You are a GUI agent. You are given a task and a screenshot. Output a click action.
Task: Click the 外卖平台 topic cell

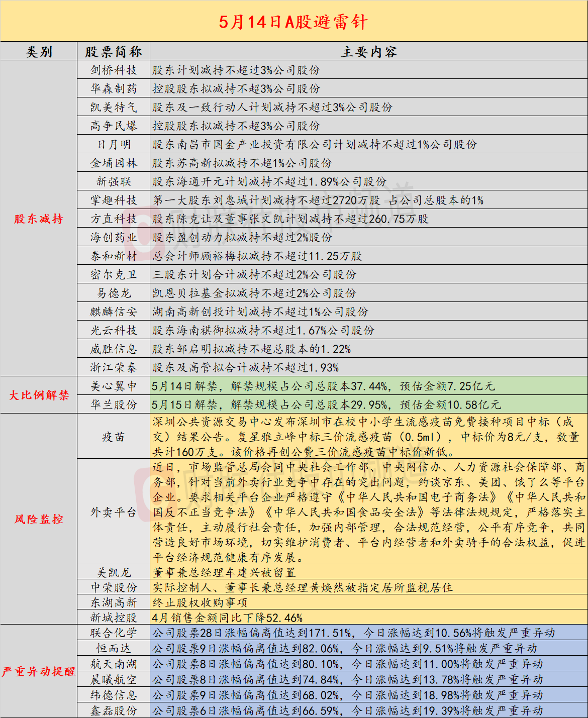(x=114, y=511)
